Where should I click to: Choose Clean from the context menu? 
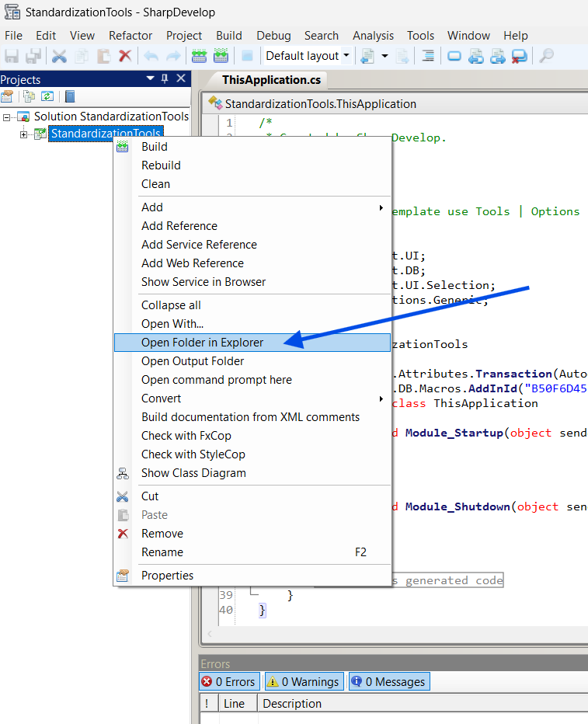coord(252,184)
